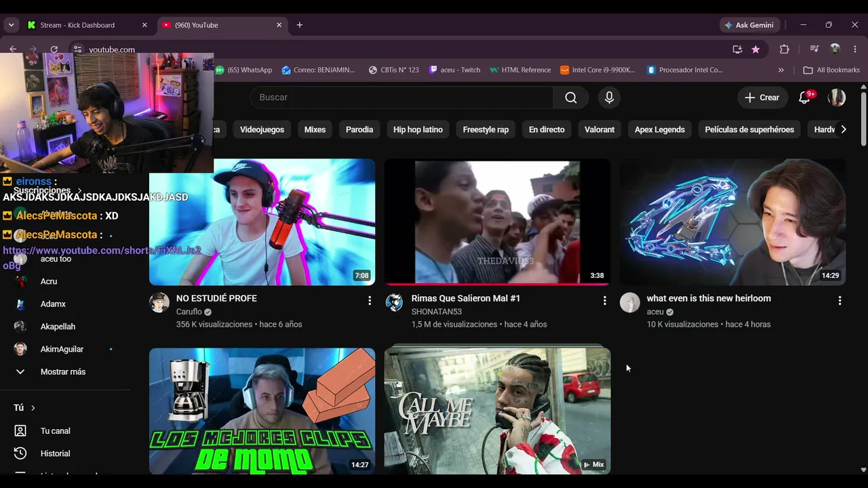This screenshot has height=488, width=868.
Task: Filter by the Videojuegos chip
Action: [262, 129]
